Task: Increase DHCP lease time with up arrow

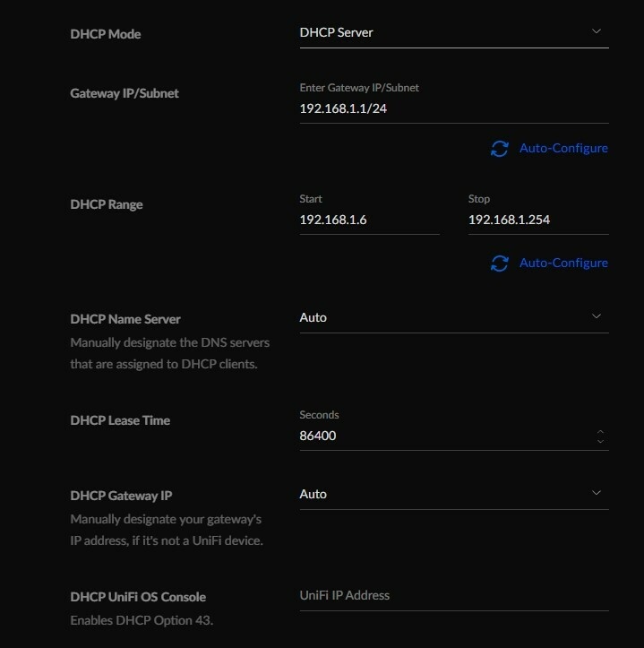Action: coord(600,432)
